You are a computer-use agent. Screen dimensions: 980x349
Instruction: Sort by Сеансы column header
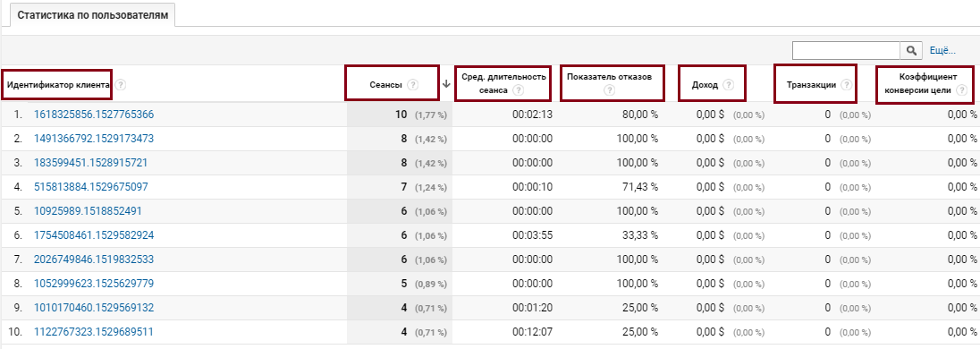point(386,84)
